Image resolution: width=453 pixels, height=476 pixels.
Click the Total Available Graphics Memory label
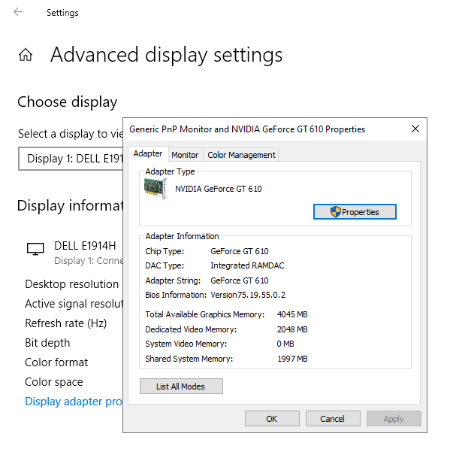(205, 314)
